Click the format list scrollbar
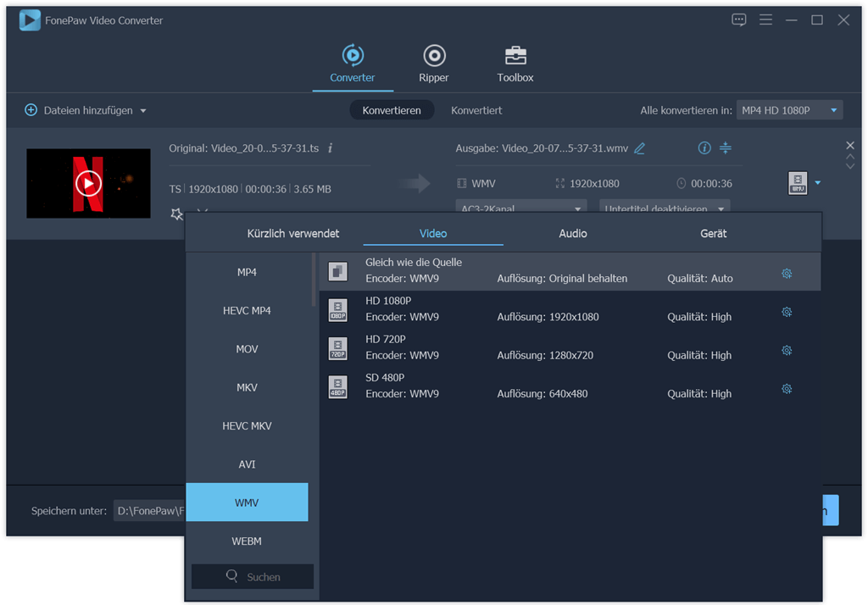The image size is (868, 605). tap(314, 280)
